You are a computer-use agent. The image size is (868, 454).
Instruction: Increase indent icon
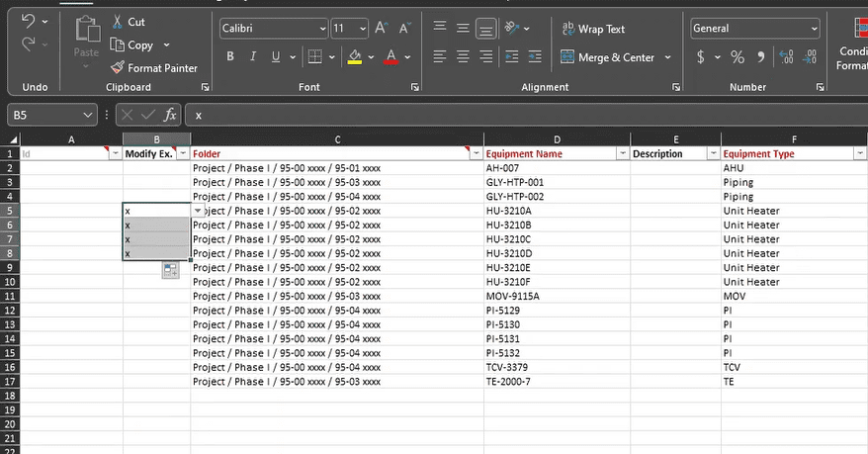coord(535,56)
